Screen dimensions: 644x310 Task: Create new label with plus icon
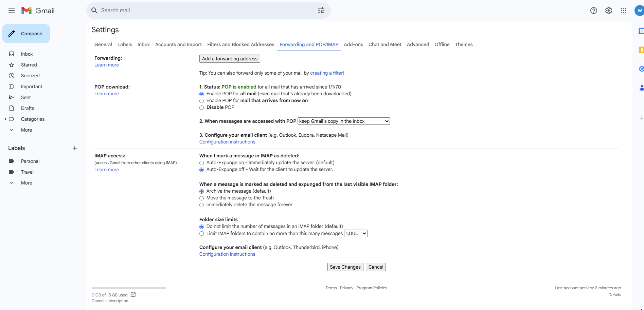tap(75, 148)
